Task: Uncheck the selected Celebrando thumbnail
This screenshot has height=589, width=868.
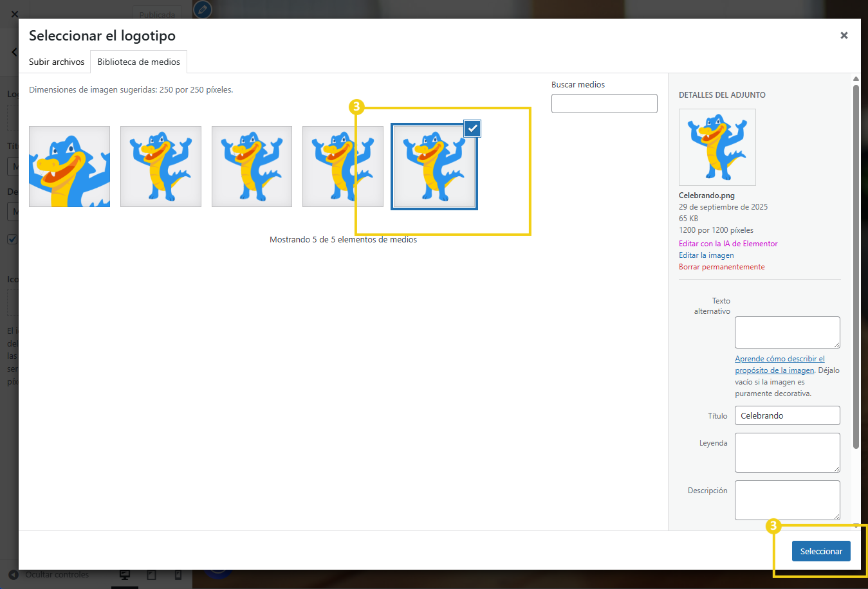Action: pos(472,128)
